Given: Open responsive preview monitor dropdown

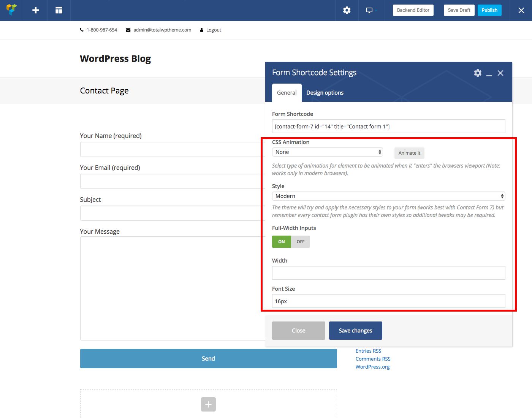Looking at the screenshot, I should coord(370,10).
